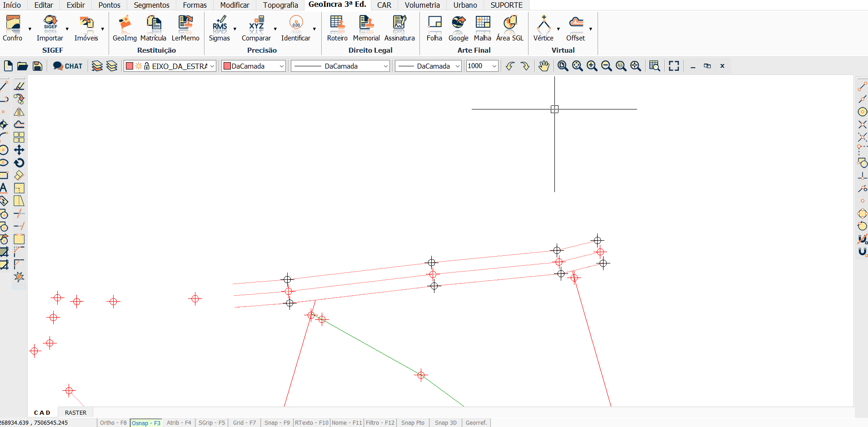Open the CHAT window
Viewport: 868px width, 427px height.
pyautogui.click(x=67, y=66)
